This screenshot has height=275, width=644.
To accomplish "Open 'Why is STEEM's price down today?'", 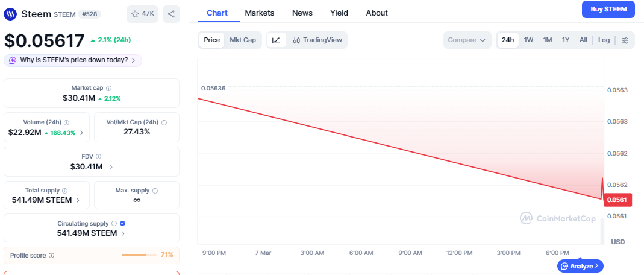I will [x=73, y=60].
